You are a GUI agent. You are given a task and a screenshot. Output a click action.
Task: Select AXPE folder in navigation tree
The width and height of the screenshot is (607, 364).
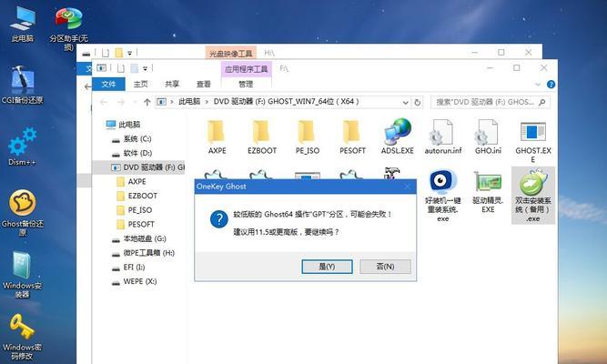[x=132, y=182]
